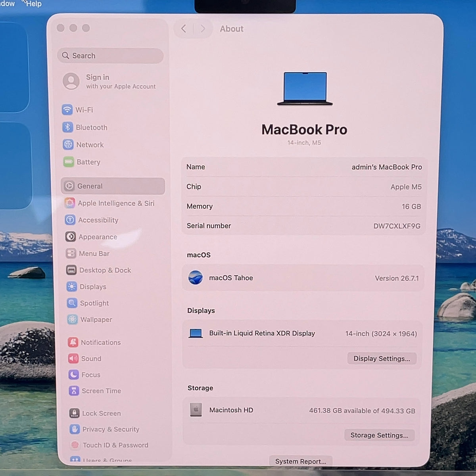Open the Focus moon icon

[x=74, y=374]
